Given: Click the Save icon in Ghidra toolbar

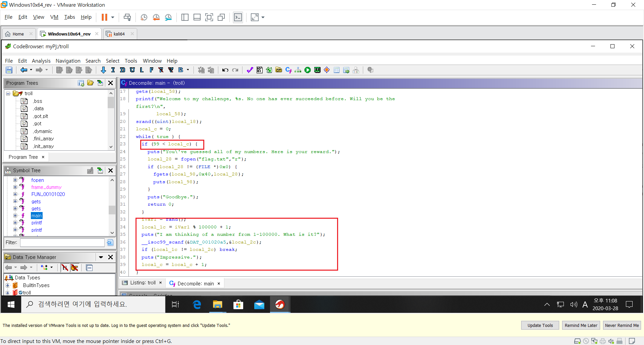Looking at the screenshot, I should pyautogui.click(x=9, y=70).
